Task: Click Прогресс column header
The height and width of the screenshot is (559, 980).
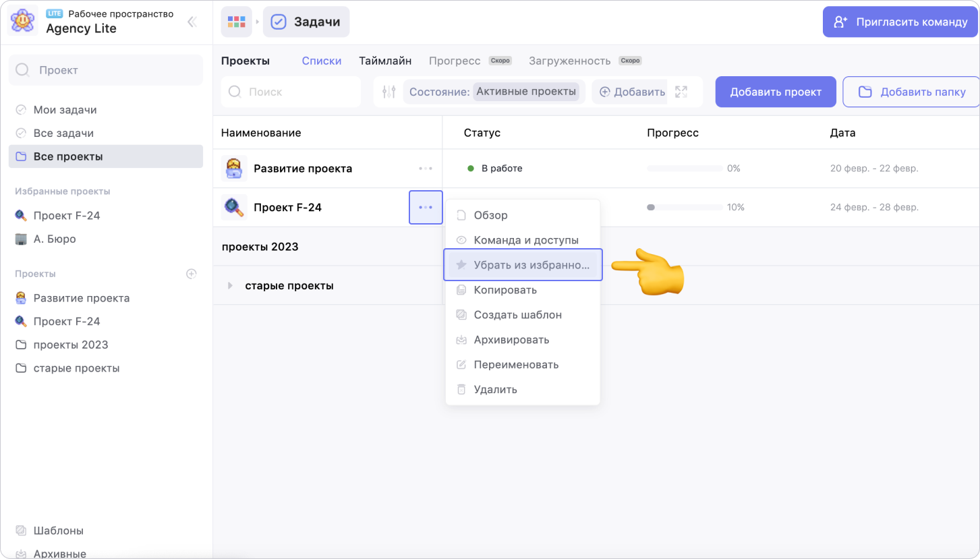Action: pos(672,133)
